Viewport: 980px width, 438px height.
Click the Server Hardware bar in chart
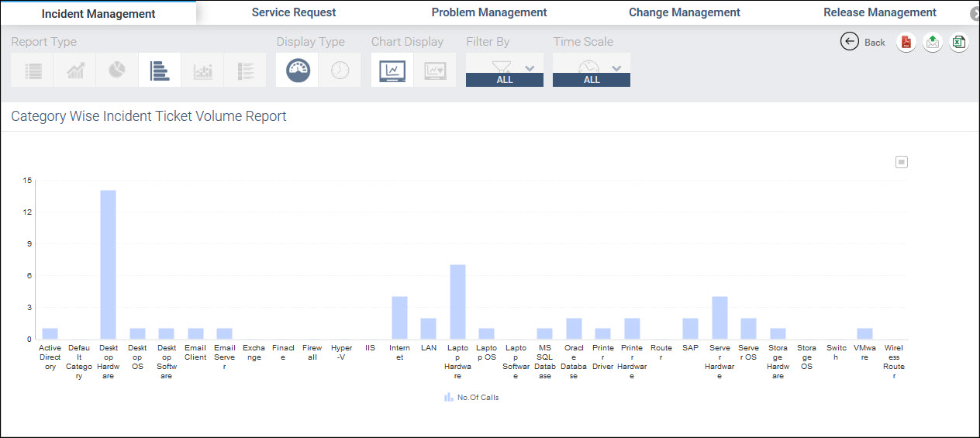pyautogui.click(x=719, y=318)
